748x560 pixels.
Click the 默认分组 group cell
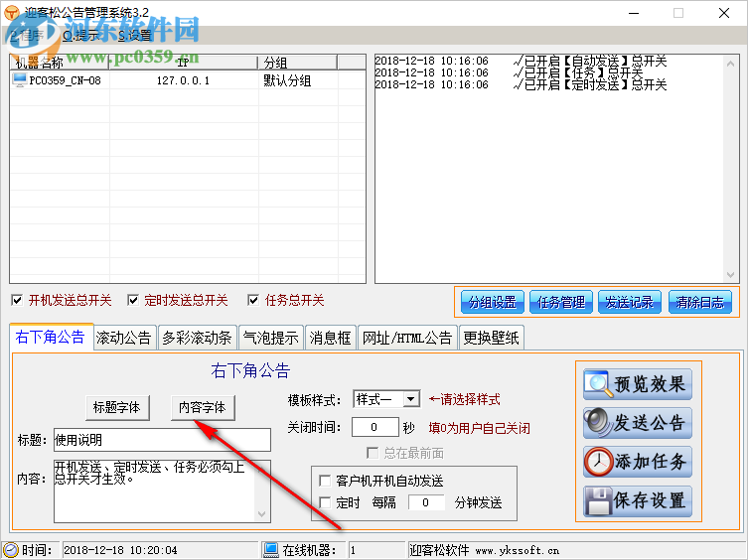point(288,80)
